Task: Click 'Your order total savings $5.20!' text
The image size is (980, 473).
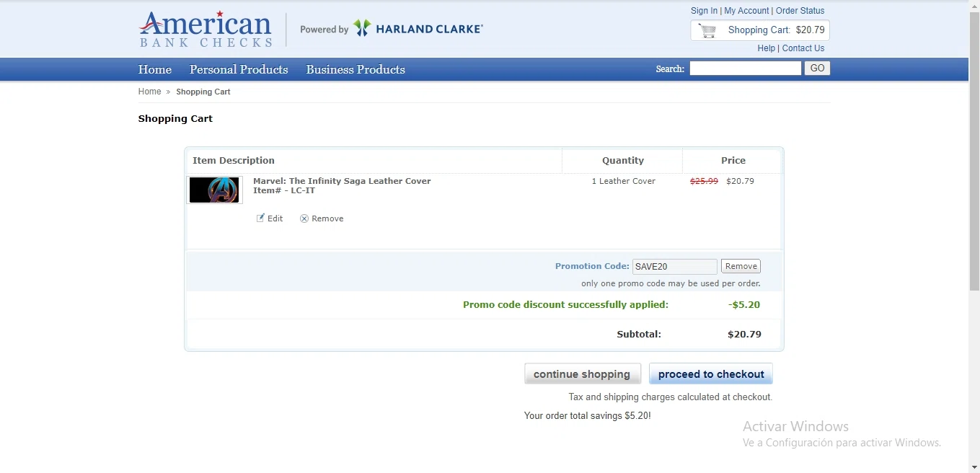Action: tap(588, 416)
